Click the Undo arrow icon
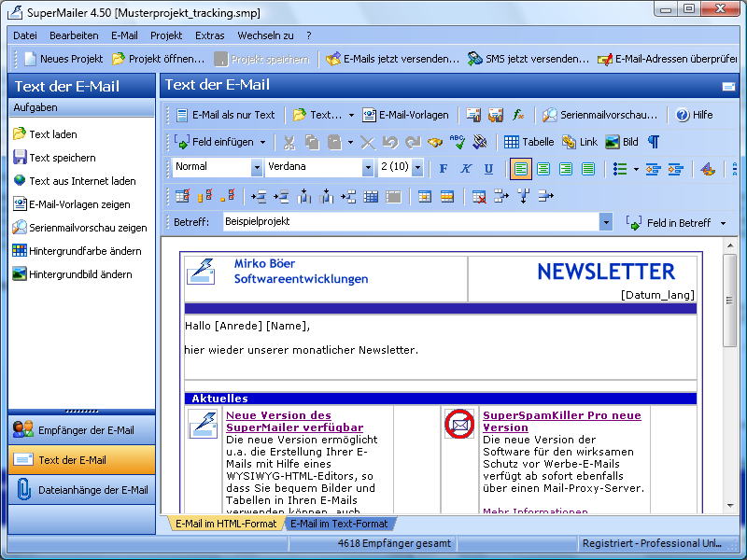747x560 pixels. 390,142
